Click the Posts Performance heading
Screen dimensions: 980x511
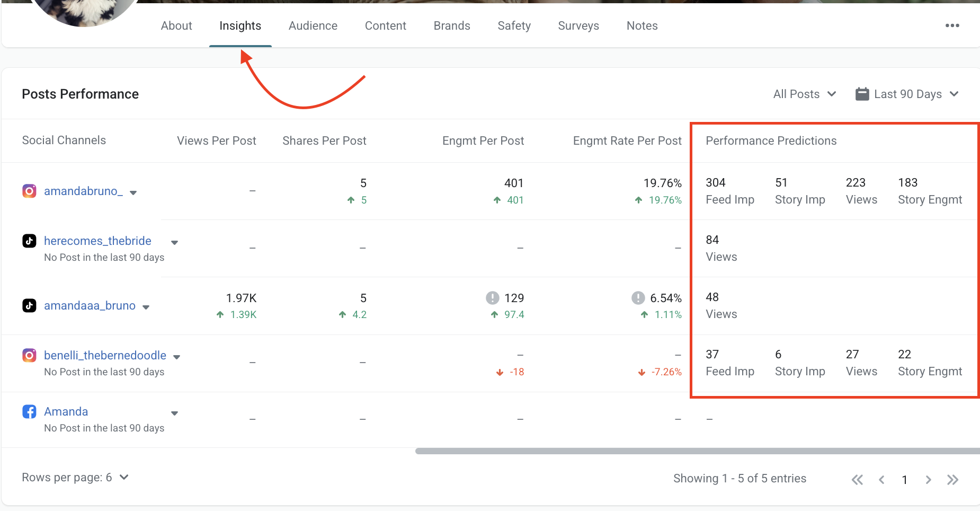point(80,94)
